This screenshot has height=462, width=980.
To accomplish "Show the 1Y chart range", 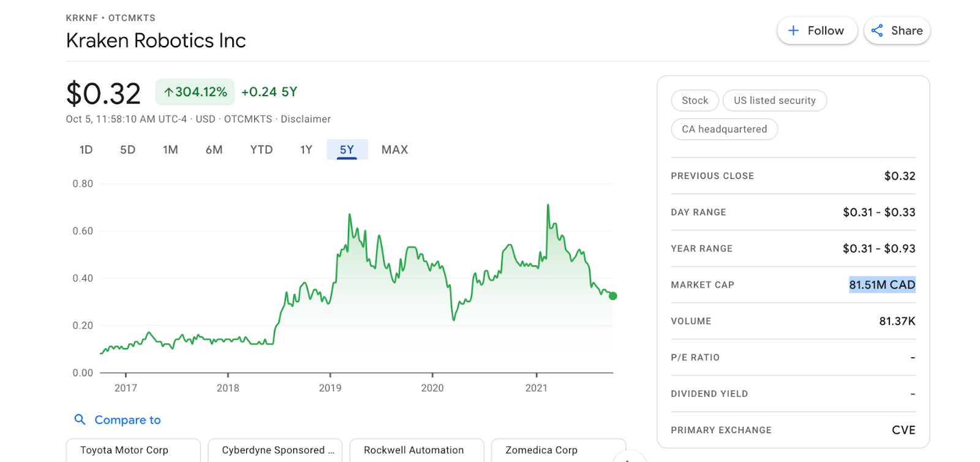I will 306,150.
